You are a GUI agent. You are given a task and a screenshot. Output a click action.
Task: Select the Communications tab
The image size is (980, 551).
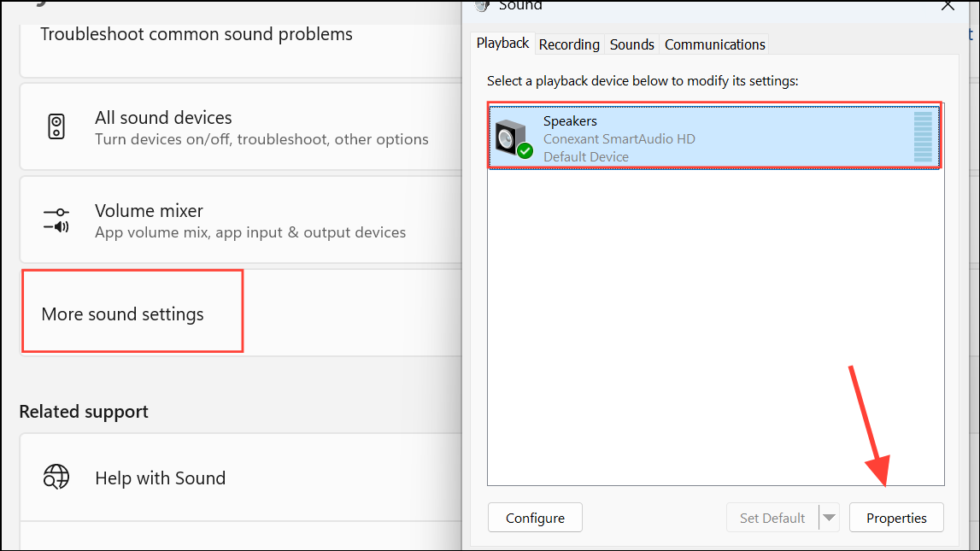[x=714, y=44]
